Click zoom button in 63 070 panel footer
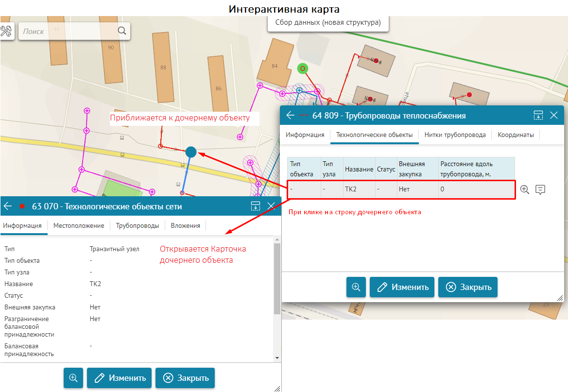Viewport: 568px width, 392px height. 73,378
